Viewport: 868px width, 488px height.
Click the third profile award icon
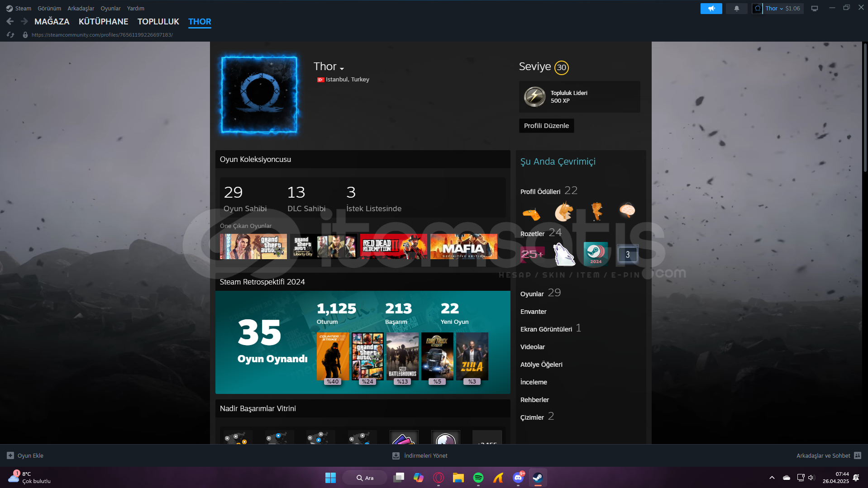(x=596, y=211)
